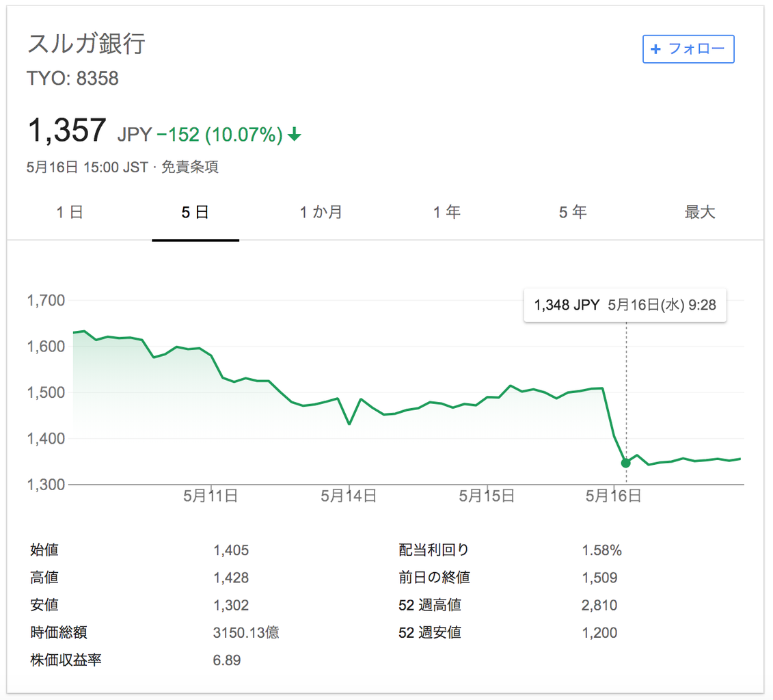Click the 5月11日 axis label

click(x=211, y=496)
